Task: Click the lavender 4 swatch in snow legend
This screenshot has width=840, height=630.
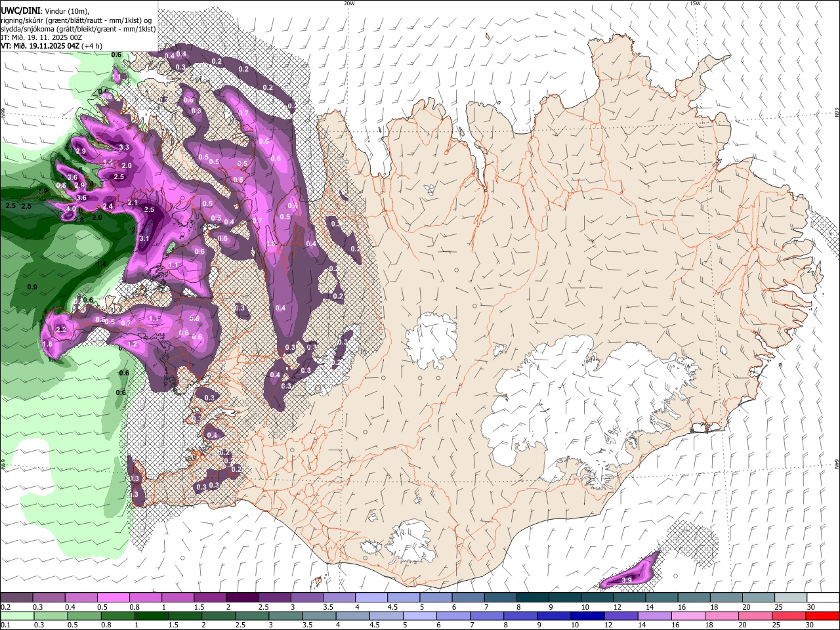Action: 371,598
